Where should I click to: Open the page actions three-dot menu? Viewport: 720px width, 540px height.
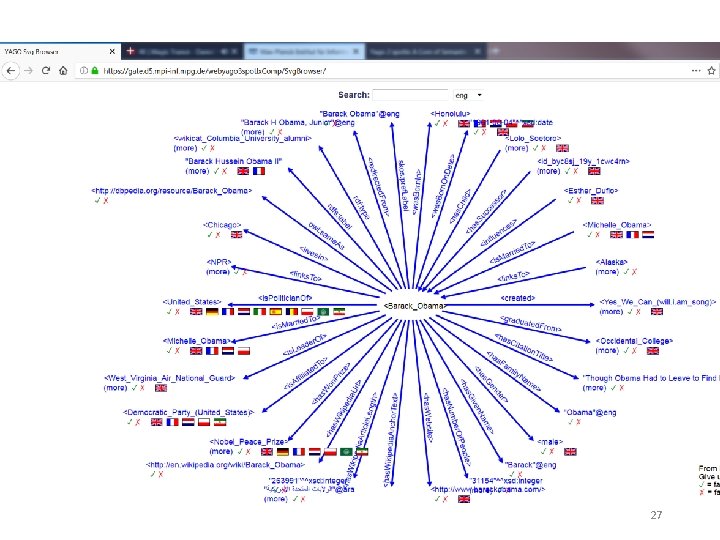696,71
